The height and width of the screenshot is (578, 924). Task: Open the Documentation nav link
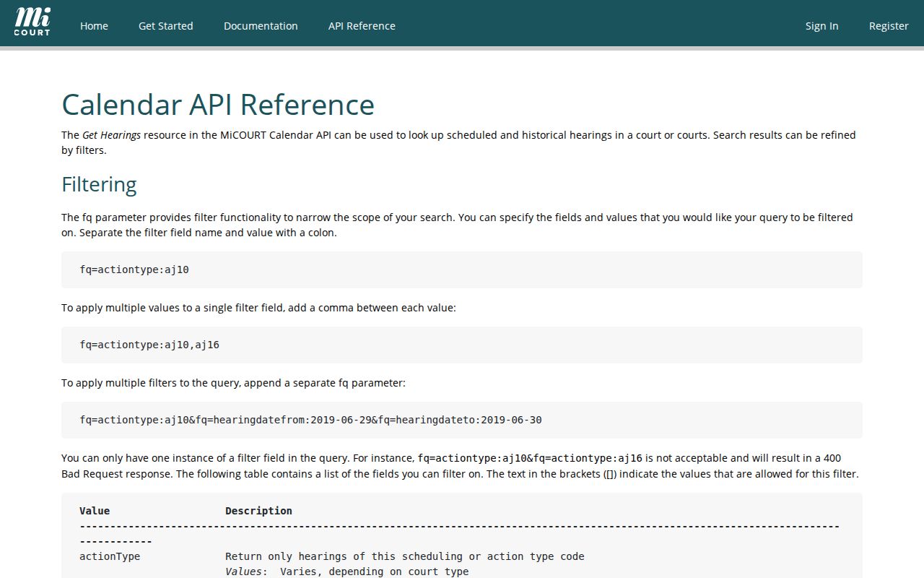tap(261, 26)
